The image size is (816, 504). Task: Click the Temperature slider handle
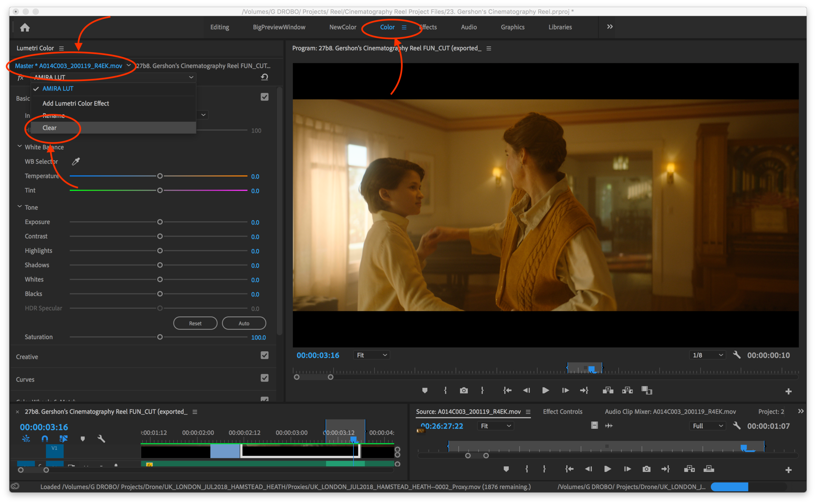click(160, 176)
